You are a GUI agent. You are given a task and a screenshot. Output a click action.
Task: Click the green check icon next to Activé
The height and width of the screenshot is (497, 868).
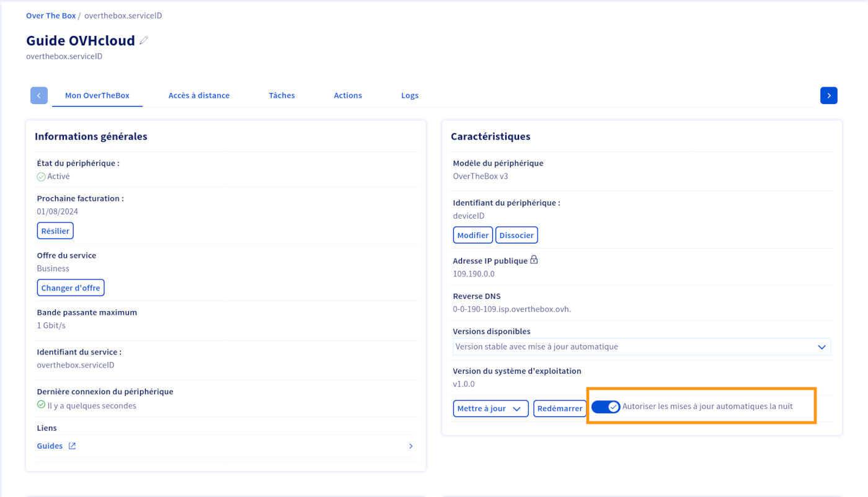click(x=41, y=177)
